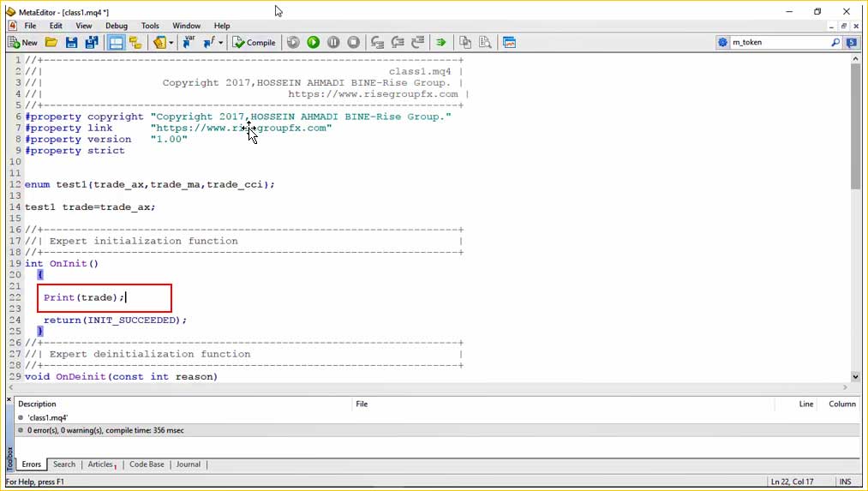Screen dimensions: 868x491
Task: Pause debugging with the pause icon
Action: click(333, 43)
